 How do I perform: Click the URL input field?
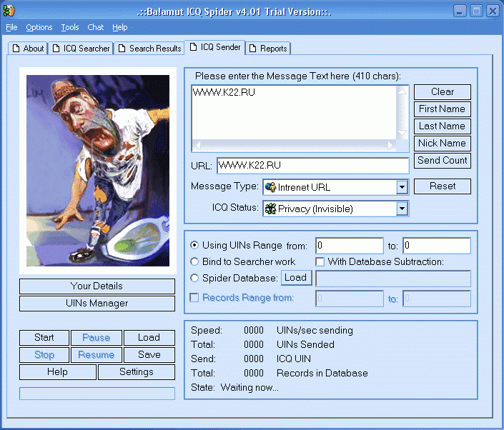312,166
